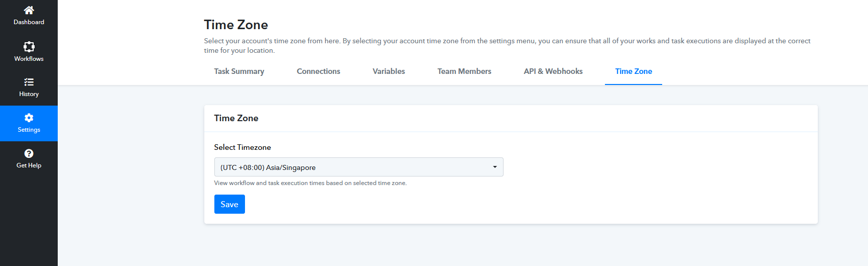
Task: Select the Time Zone tab
Action: click(x=633, y=71)
